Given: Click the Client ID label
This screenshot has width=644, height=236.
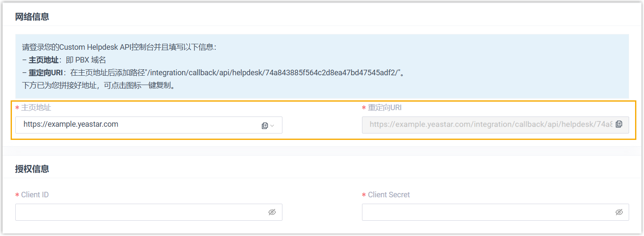Looking at the screenshot, I should 35,195.
